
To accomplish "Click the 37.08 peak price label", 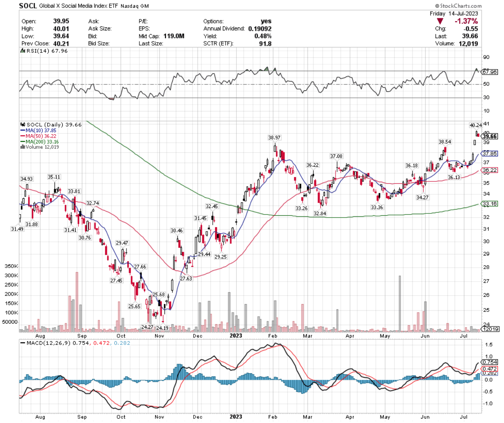I will tap(336, 156).
